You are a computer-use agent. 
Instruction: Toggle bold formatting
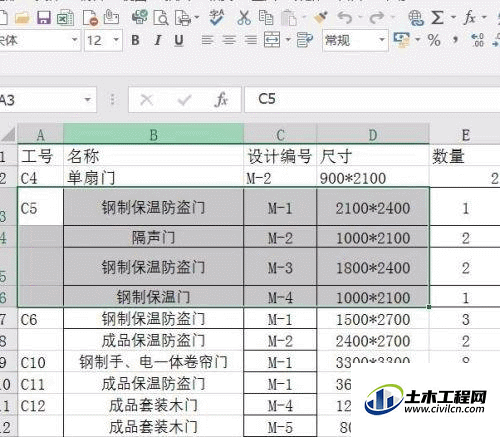(135, 41)
